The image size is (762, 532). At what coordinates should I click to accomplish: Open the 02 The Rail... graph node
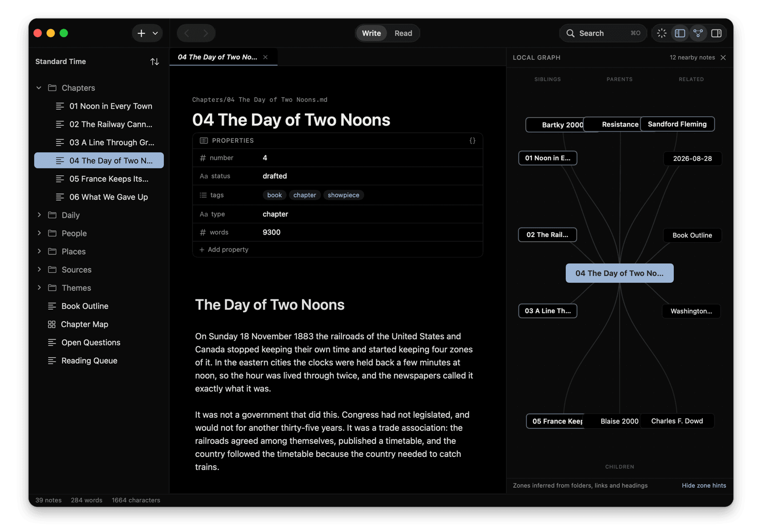[x=547, y=235]
